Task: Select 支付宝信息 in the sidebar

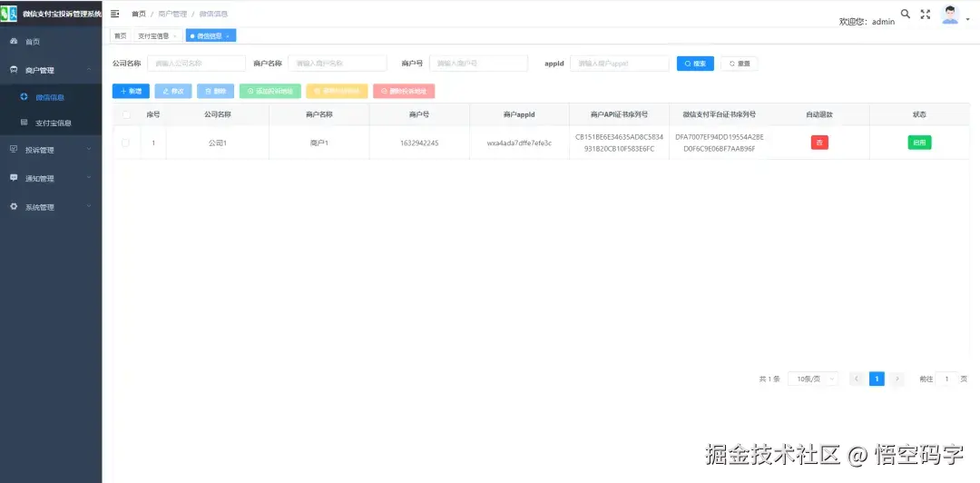Action: (51, 123)
